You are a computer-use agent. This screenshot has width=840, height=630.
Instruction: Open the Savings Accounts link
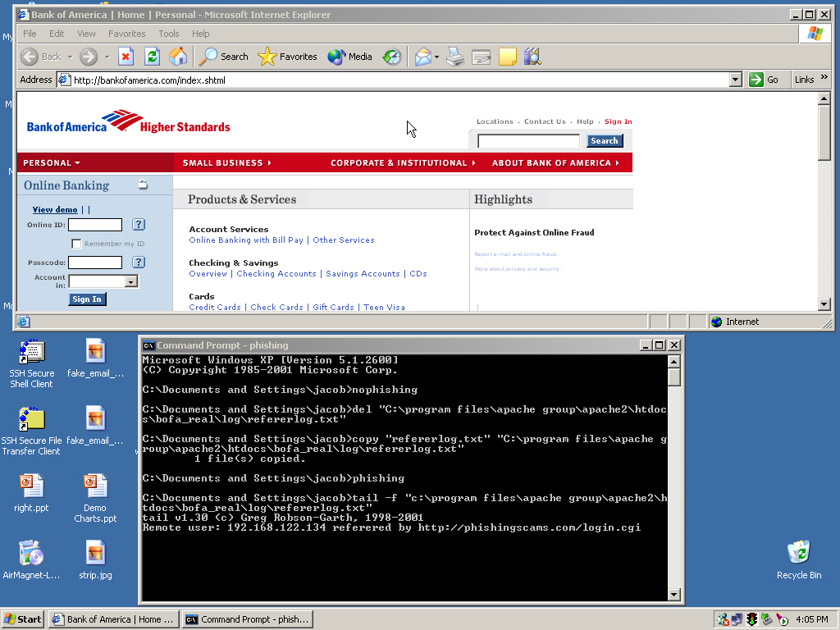pos(363,274)
